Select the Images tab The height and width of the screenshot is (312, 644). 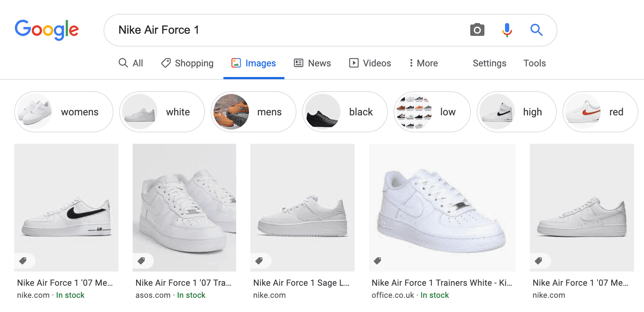pyautogui.click(x=254, y=63)
